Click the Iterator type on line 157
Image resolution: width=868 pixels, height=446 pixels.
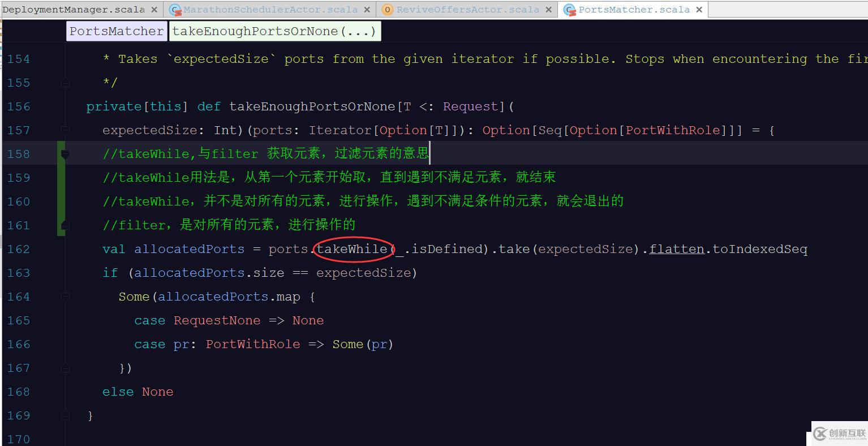pyautogui.click(x=340, y=130)
